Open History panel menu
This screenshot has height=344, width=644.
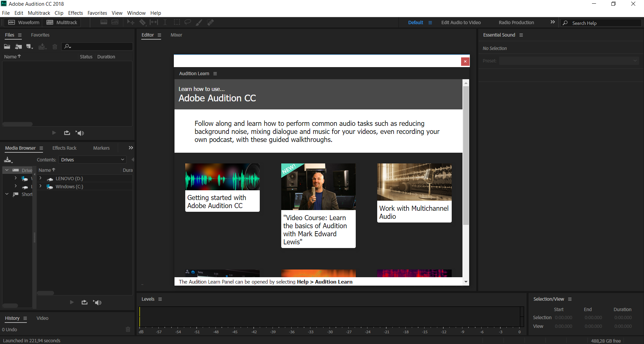point(25,318)
